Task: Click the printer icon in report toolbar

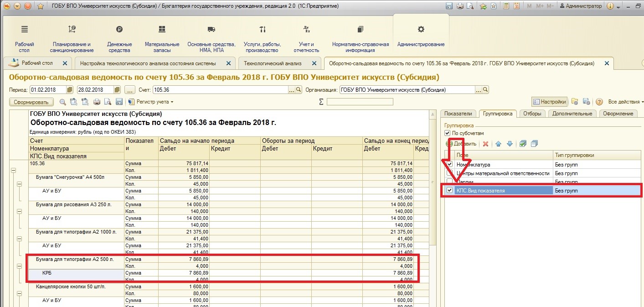Action: (x=97, y=102)
